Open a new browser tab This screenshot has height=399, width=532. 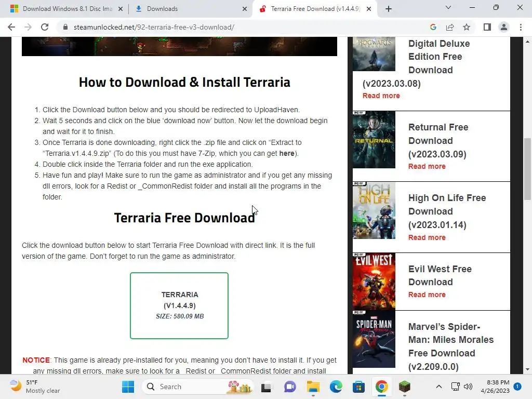[x=389, y=9]
